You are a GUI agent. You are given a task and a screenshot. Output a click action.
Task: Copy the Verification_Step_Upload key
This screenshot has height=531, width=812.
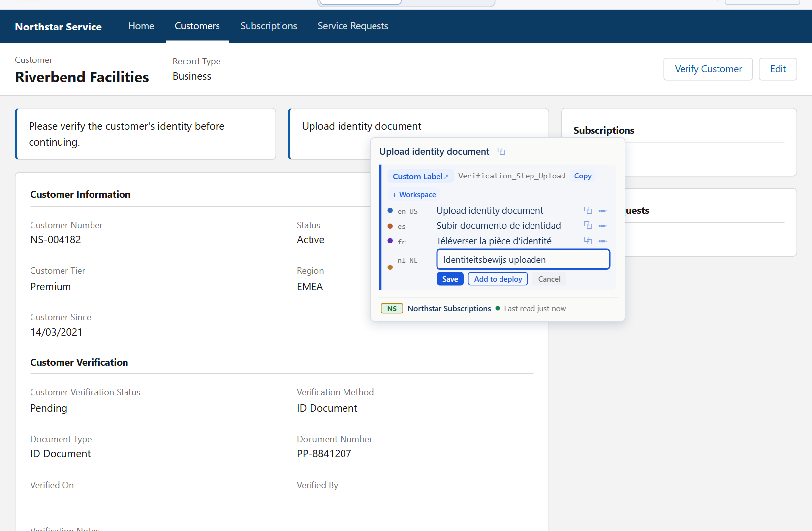583,176
